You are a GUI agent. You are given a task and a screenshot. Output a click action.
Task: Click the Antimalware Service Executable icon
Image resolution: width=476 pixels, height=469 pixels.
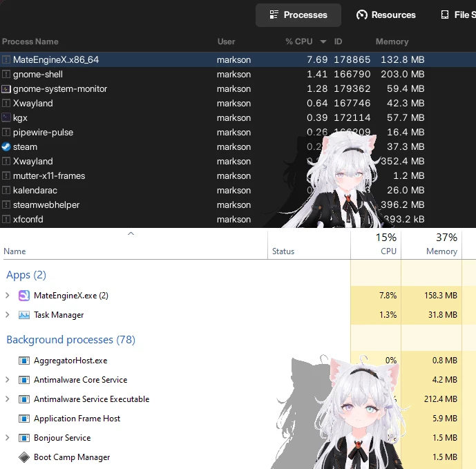24,399
